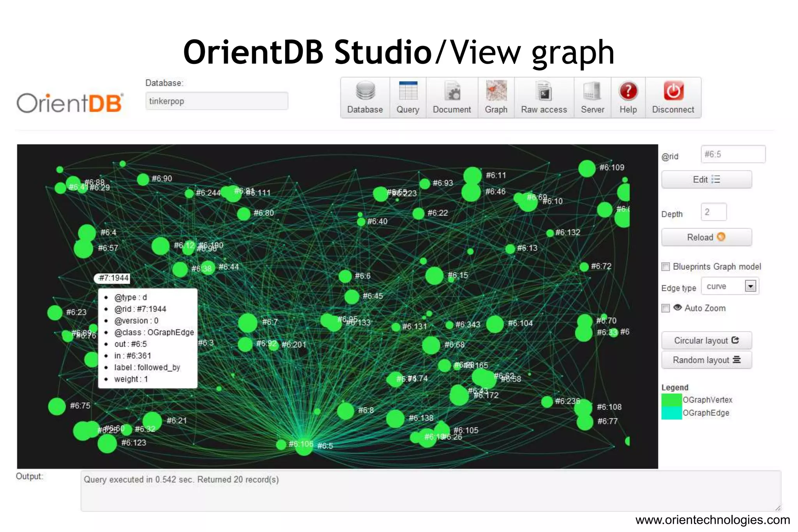This screenshot has height=532, width=798.
Task: Click the red Help question-mark icon
Action: [628, 91]
